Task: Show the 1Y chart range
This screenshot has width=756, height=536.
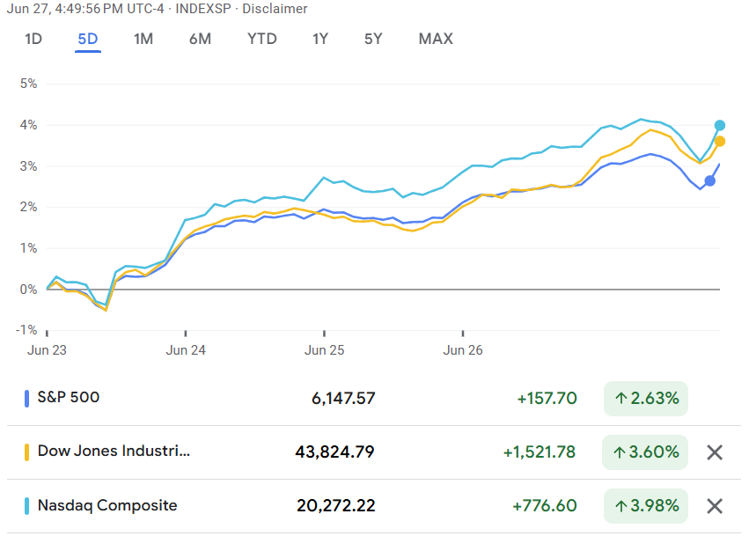Action: pos(320,39)
